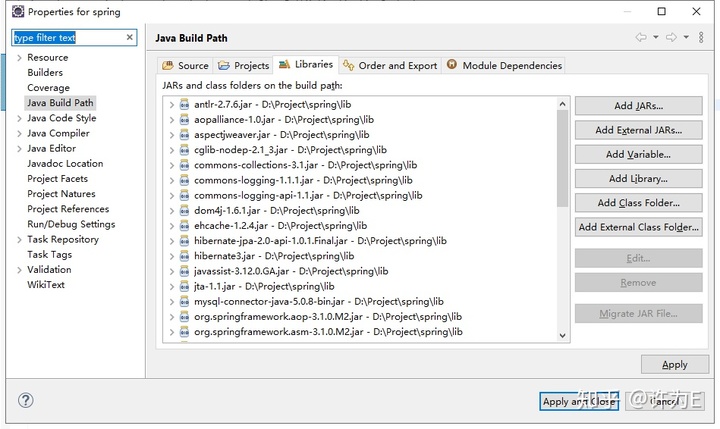Screen dimensions: 720x429
Task: Select Project Natures in the tree
Action: 61,194
